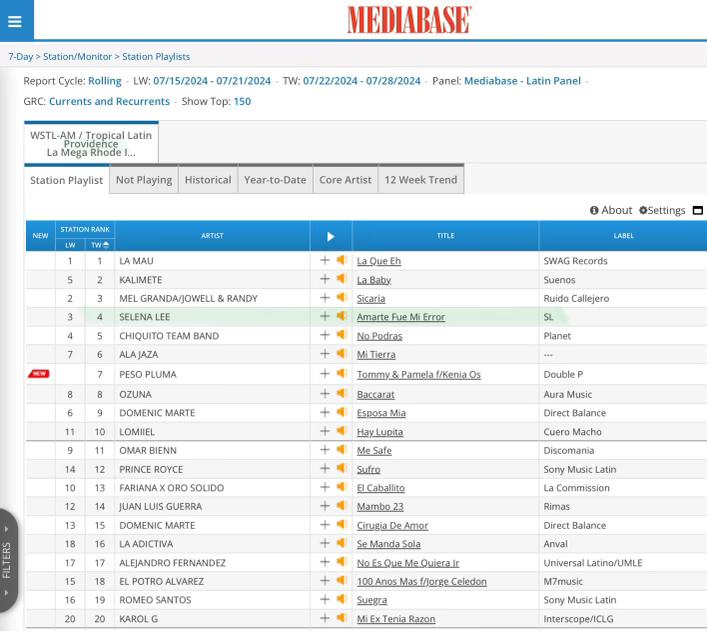Add Esposa Mia with plus icon

(x=325, y=412)
